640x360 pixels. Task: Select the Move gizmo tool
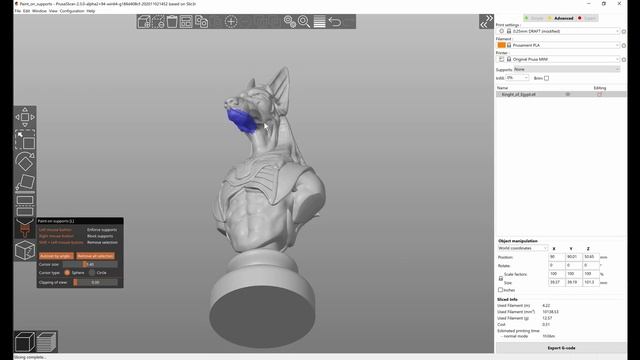coord(25,117)
